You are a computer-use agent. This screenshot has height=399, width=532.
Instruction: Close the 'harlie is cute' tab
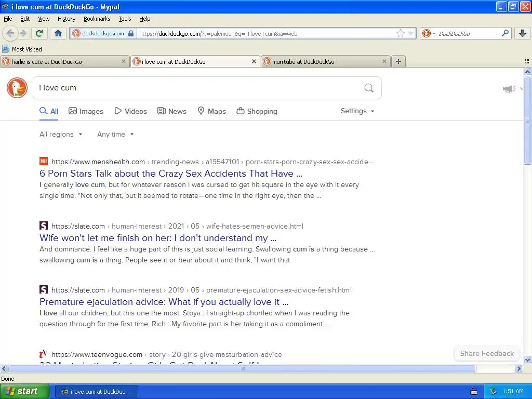(x=124, y=61)
